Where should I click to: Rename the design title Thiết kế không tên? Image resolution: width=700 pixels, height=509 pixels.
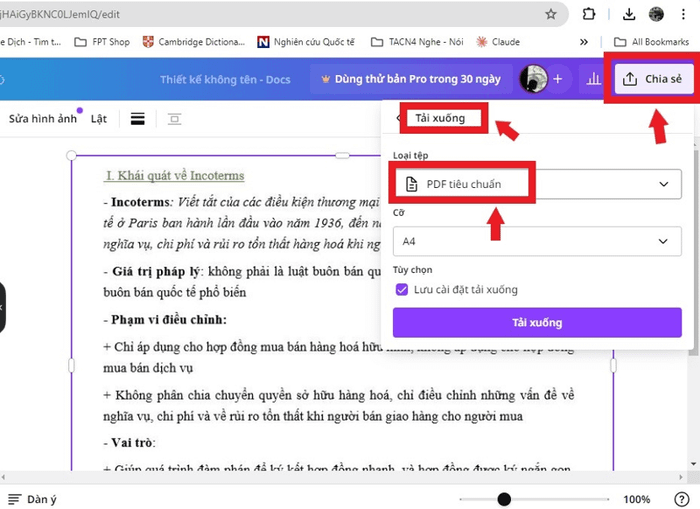click(225, 79)
